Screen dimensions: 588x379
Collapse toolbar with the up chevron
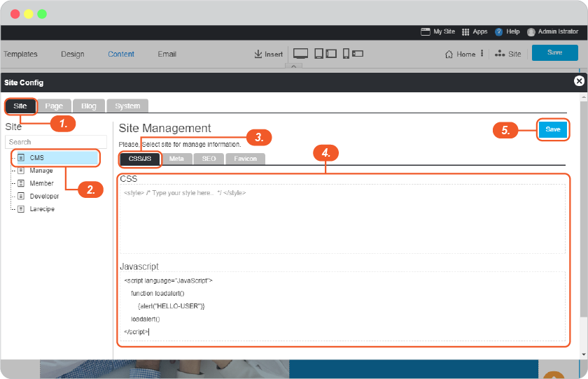pyautogui.click(x=293, y=66)
